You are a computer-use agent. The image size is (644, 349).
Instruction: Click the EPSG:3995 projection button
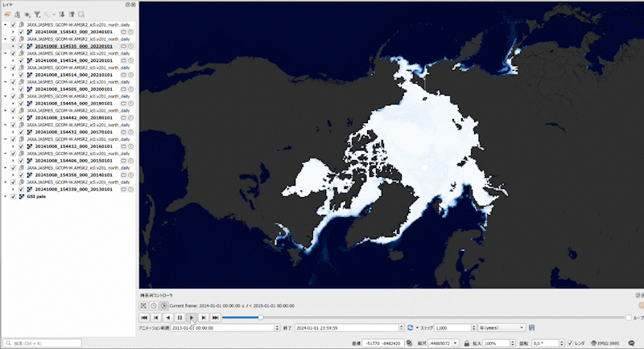(605, 343)
